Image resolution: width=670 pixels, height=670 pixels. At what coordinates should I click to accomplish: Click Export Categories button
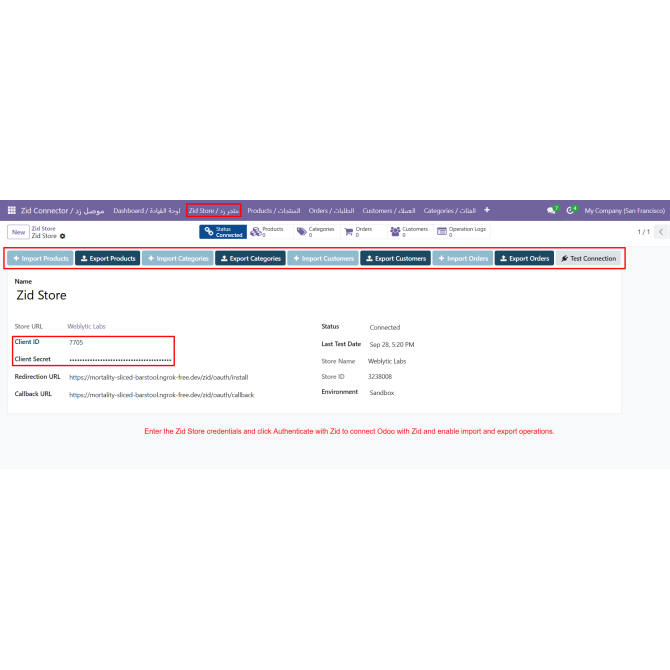coord(250,258)
